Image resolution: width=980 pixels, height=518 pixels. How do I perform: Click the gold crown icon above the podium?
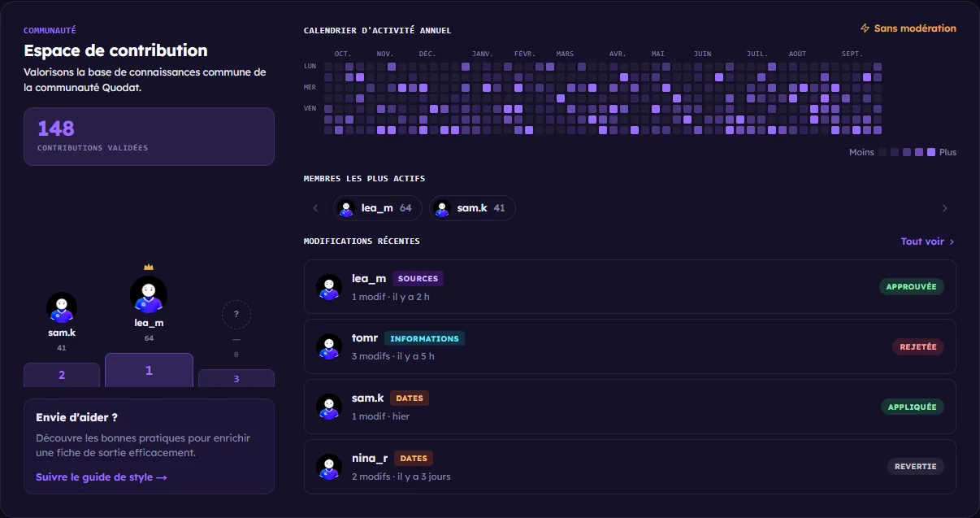coord(149,267)
